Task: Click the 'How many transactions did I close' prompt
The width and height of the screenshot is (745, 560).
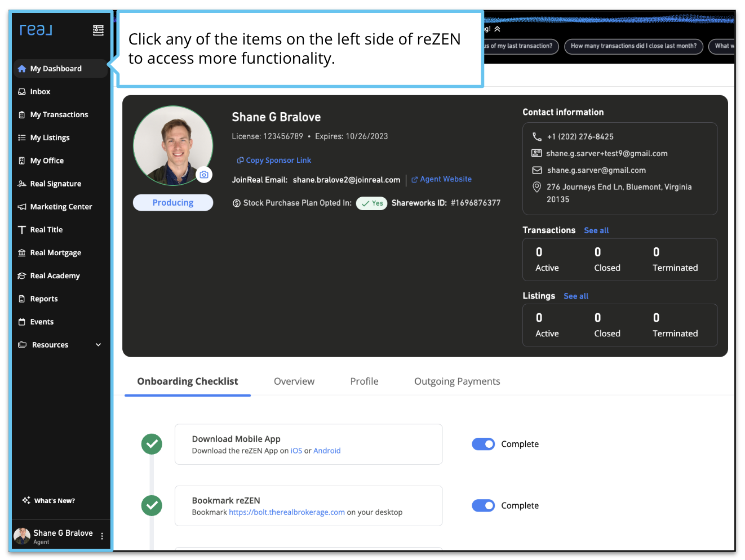Action: [x=633, y=46]
